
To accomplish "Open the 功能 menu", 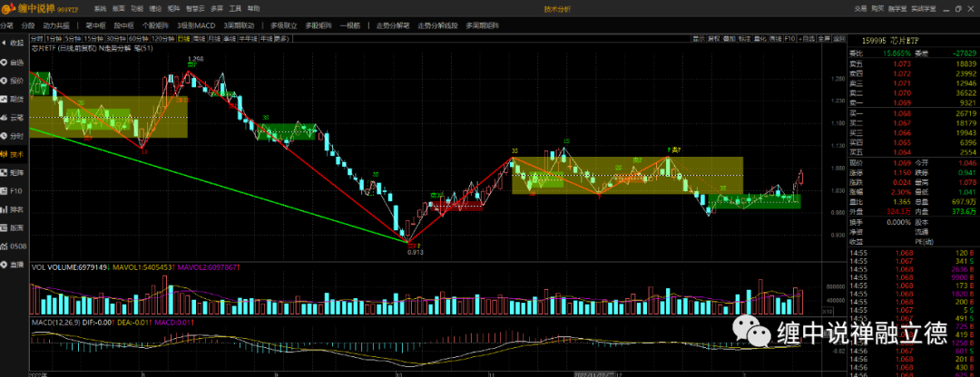I will pos(137,9).
